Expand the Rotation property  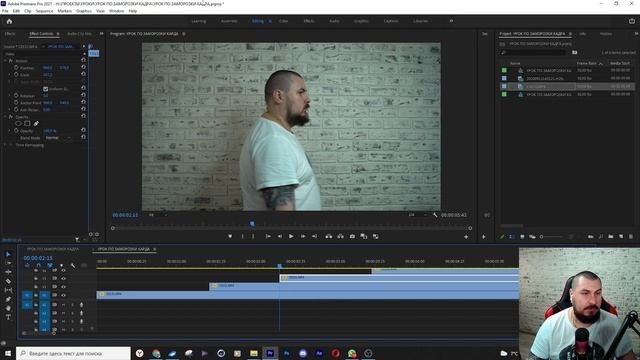point(10,96)
